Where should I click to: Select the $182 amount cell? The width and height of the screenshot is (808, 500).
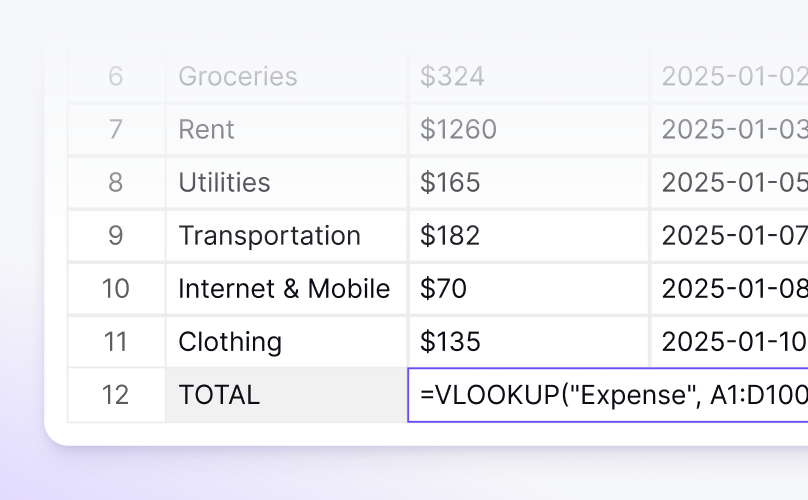coord(528,236)
